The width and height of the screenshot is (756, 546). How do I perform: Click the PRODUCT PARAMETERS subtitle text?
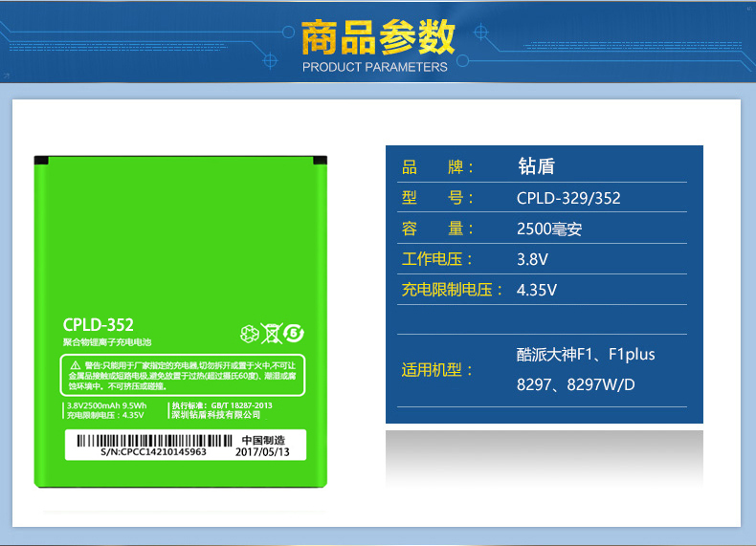pos(375,67)
